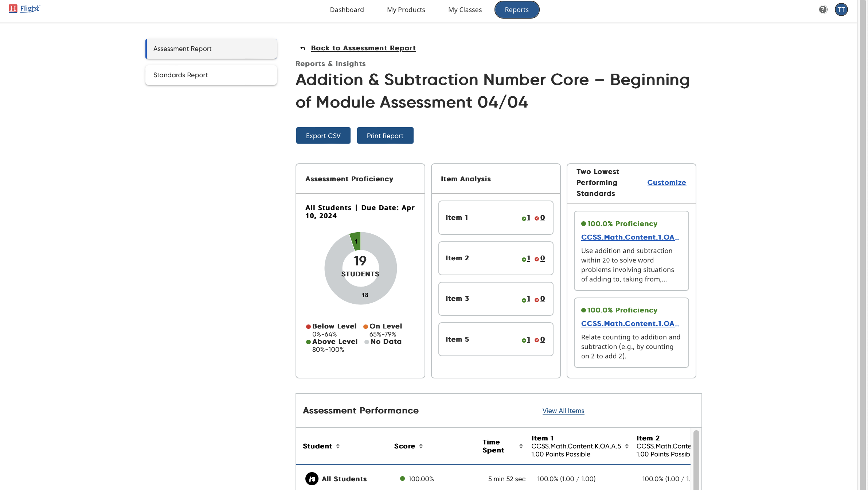Click Item 1 correct count checkmark
868x490 pixels.
[524, 218]
